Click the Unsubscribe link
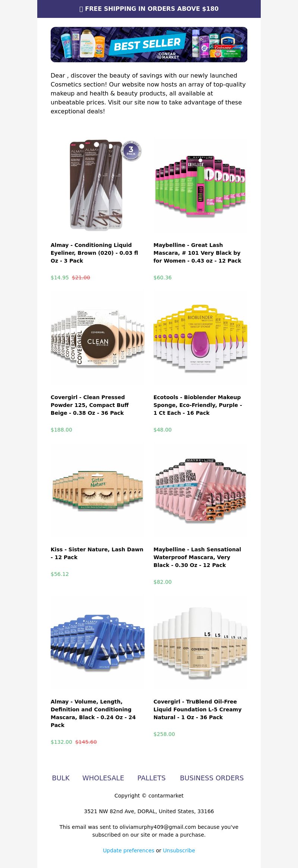The image size is (298, 868). (x=179, y=850)
